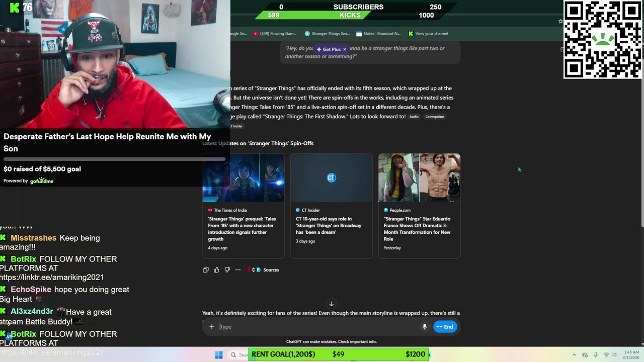Click the QR code overlay
The image size is (644, 362).
603,39
